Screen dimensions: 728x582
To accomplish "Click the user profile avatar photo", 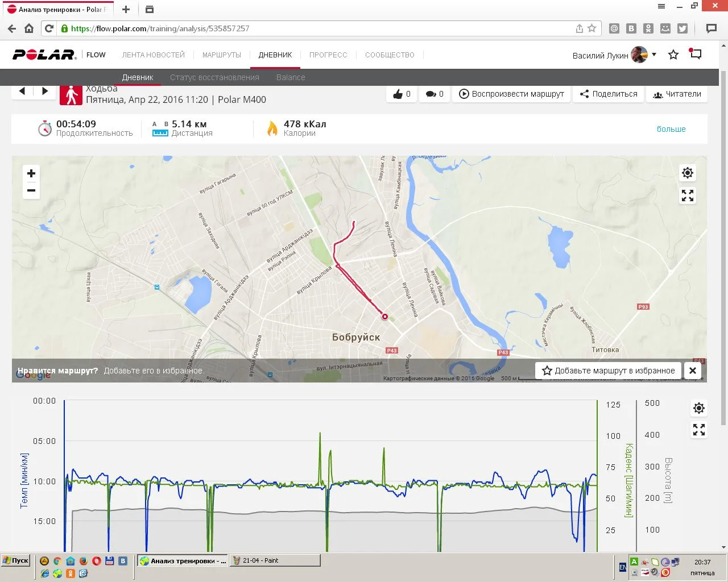I will (640, 55).
